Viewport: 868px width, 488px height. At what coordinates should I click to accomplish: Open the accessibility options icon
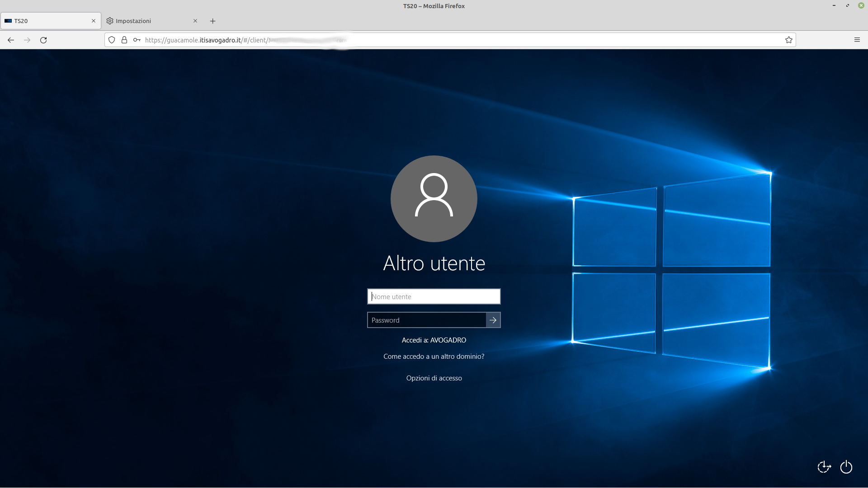coord(824,467)
